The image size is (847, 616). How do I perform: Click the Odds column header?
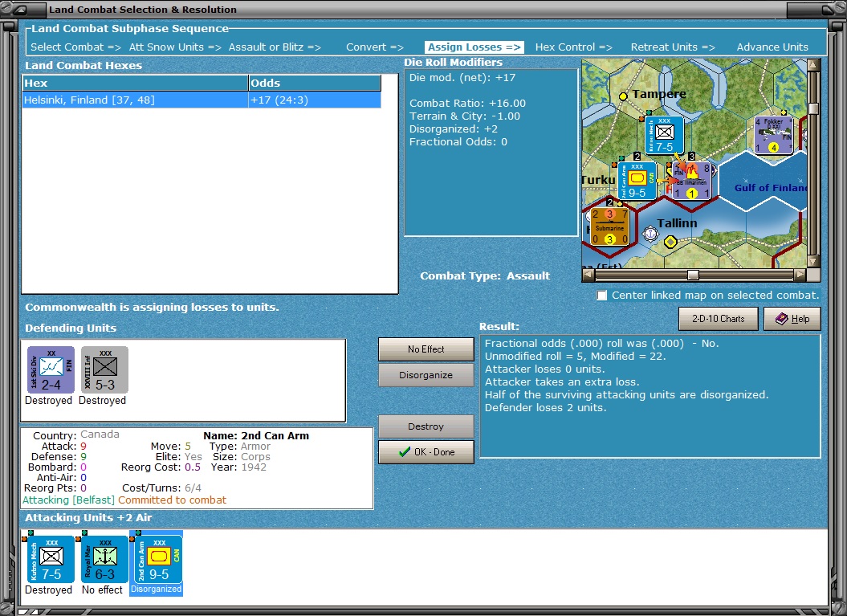315,83
